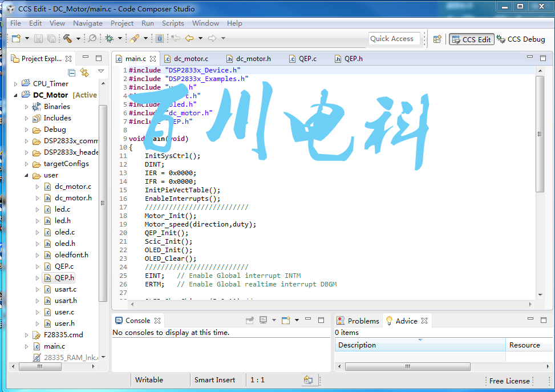The image size is (555, 392).
Task: Open the build hammer dropdown arrow
Action: (78, 38)
